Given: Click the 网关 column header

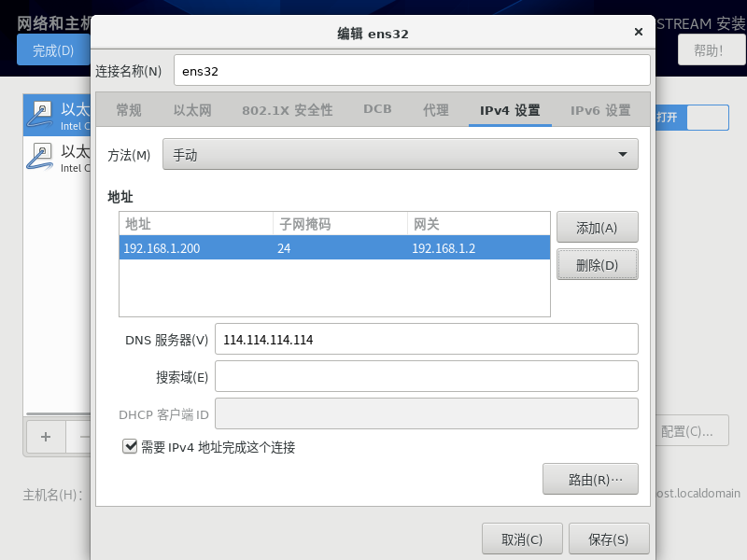Looking at the screenshot, I should point(479,224).
